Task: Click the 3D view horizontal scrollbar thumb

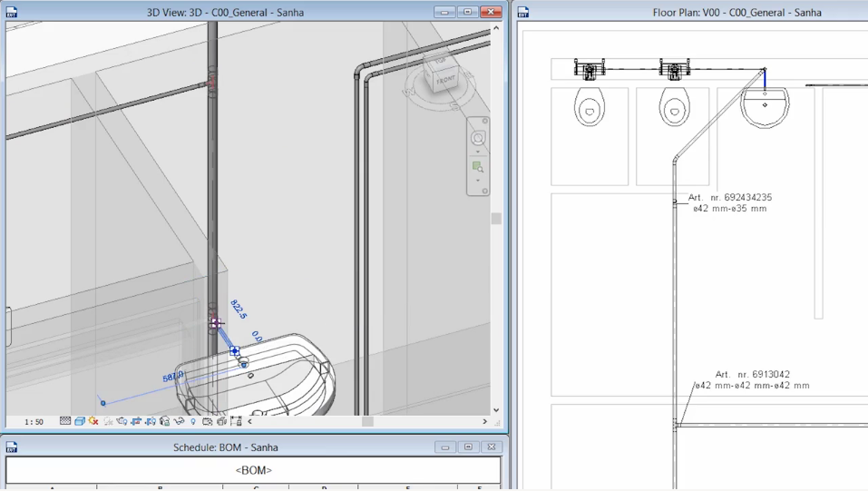Action: click(367, 421)
